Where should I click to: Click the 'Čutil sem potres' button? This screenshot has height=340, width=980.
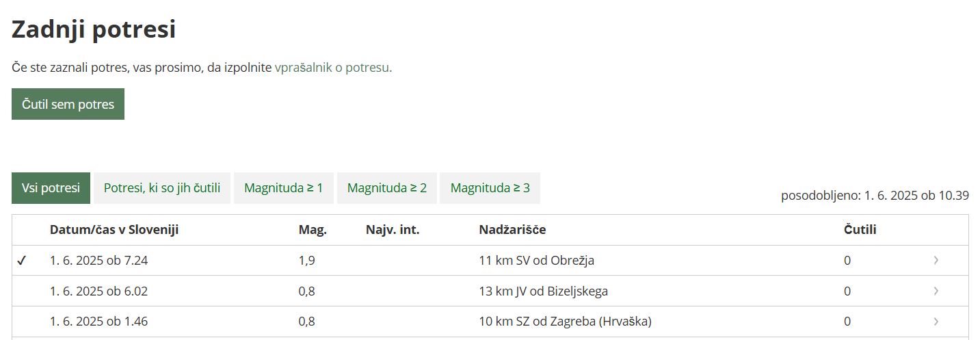tap(68, 104)
